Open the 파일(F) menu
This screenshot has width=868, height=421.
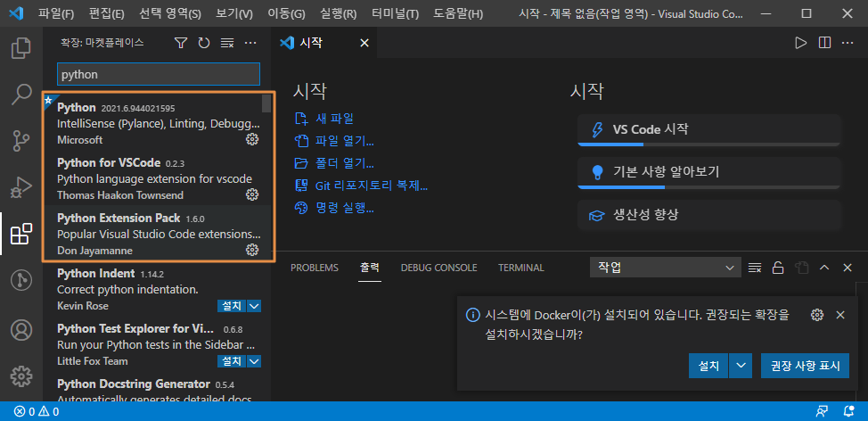(56, 14)
